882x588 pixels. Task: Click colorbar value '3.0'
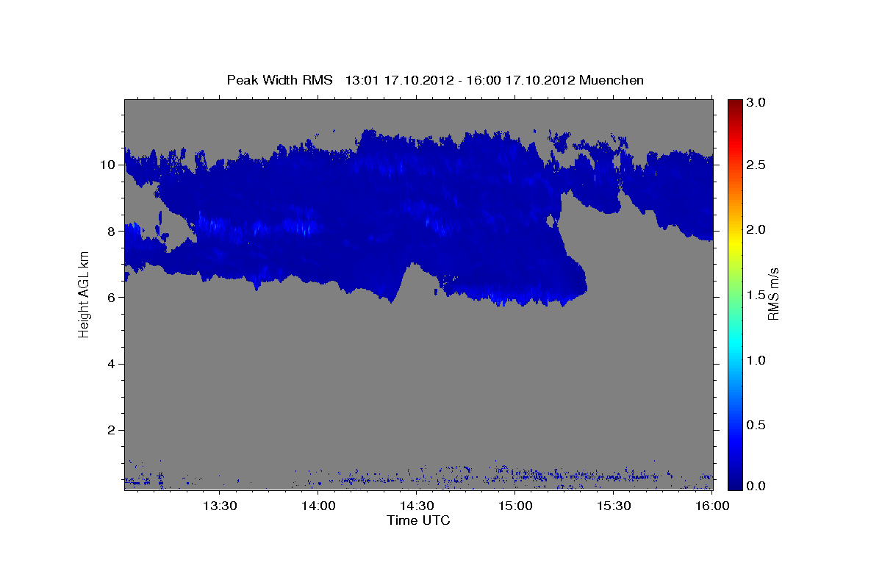point(756,103)
